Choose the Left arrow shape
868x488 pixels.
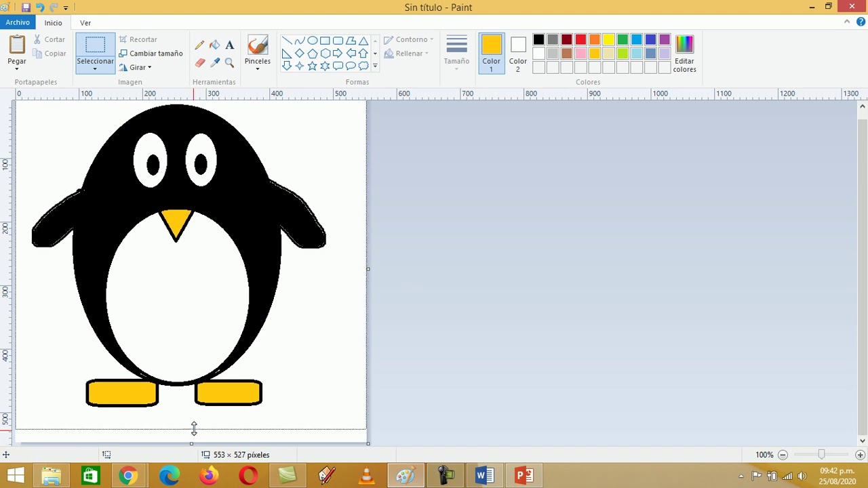tap(351, 54)
